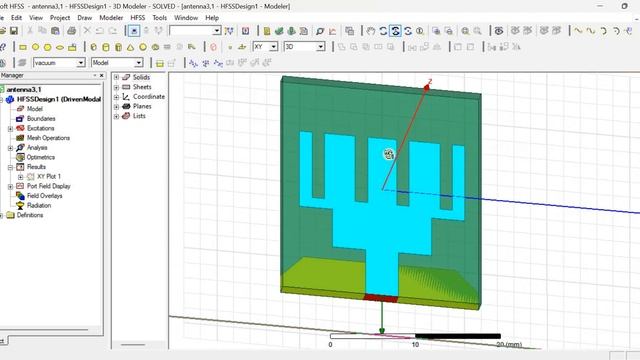Select Optimetrics in project tree
The width and height of the screenshot is (640, 360).
coord(41,157)
